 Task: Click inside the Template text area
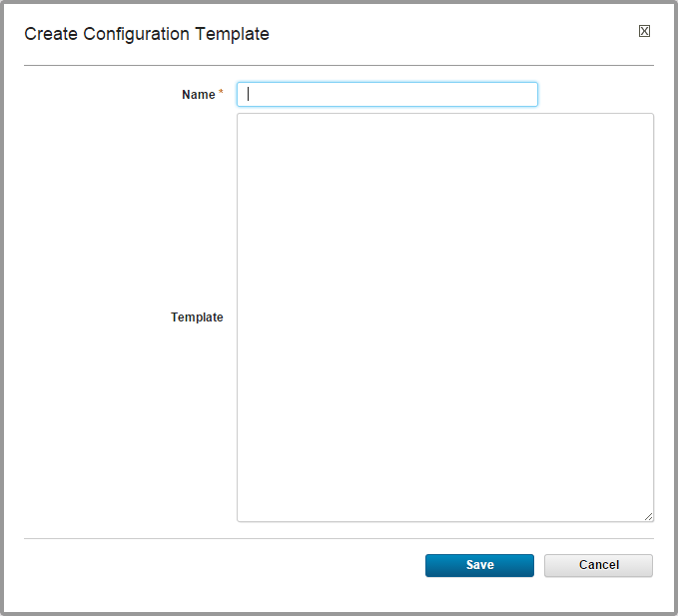(x=445, y=317)
